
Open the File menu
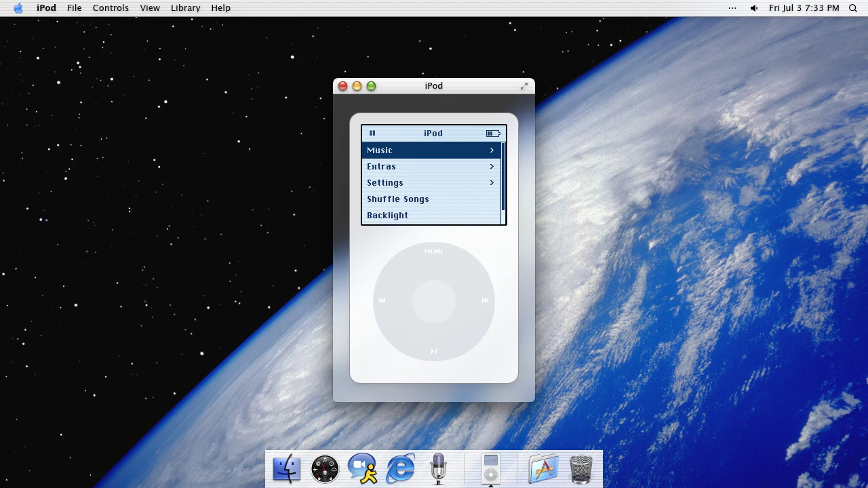click(x=75, y=8)
